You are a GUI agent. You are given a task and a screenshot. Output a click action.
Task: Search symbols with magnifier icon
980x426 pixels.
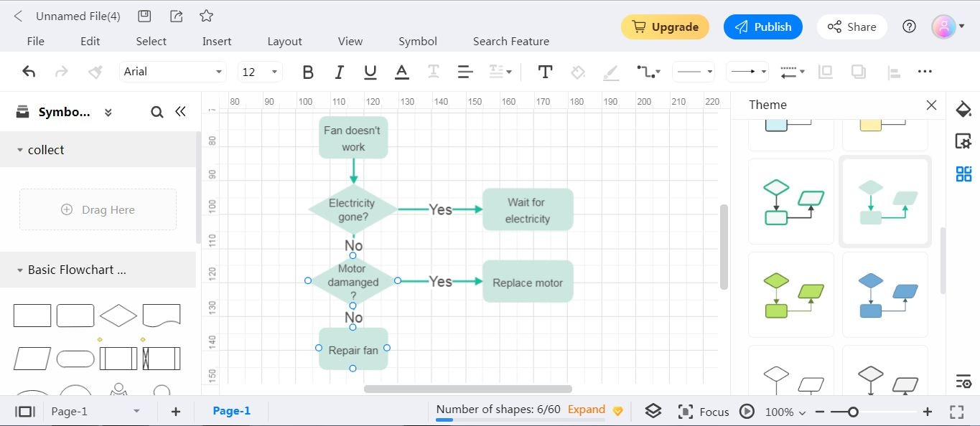pos(157,112)
